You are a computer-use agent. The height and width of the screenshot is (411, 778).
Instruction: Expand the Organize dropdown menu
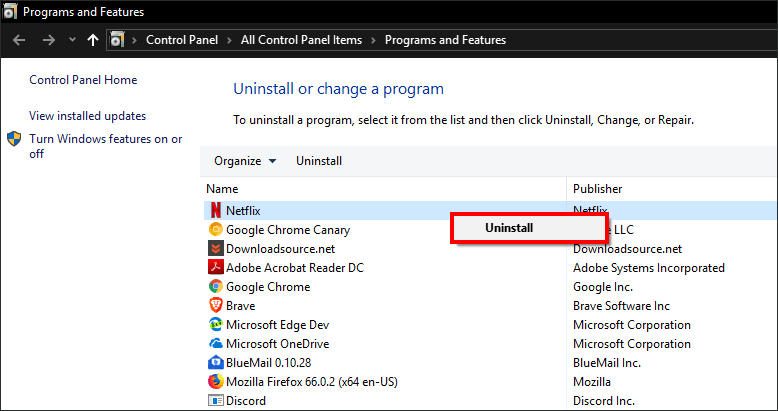tap(245, 161)
